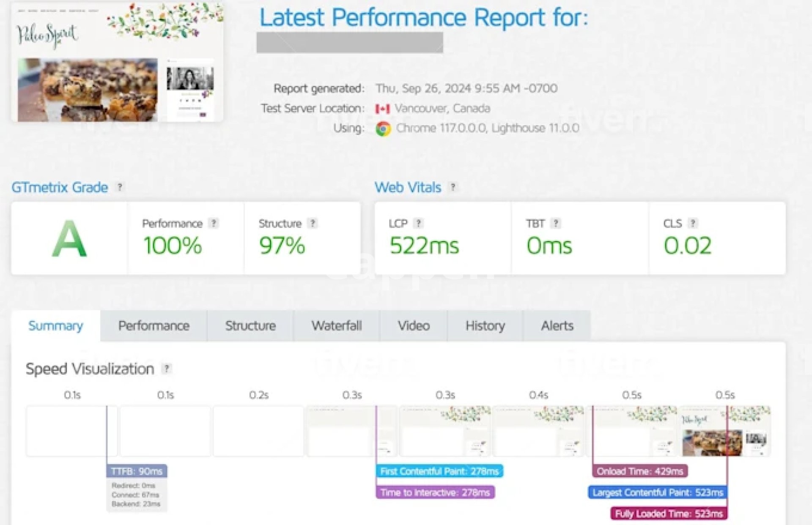
Task: Open the TBT help tooltip icon
Action: coord(556,223)
